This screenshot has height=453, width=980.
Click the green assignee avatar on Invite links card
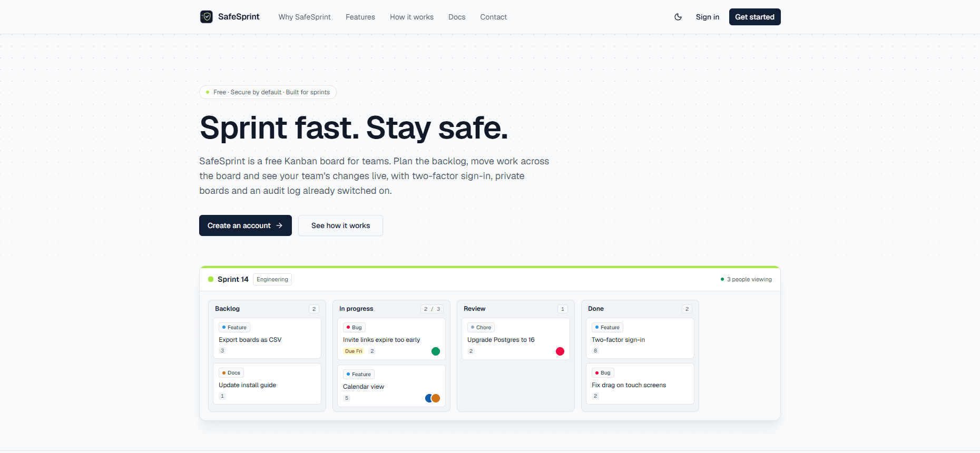click(436, 351)
